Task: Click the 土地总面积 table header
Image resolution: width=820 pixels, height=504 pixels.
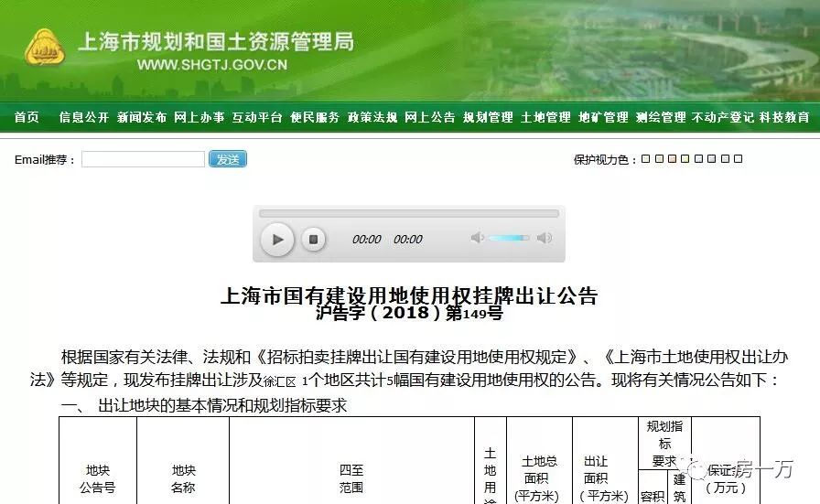Action: (539, 477)
